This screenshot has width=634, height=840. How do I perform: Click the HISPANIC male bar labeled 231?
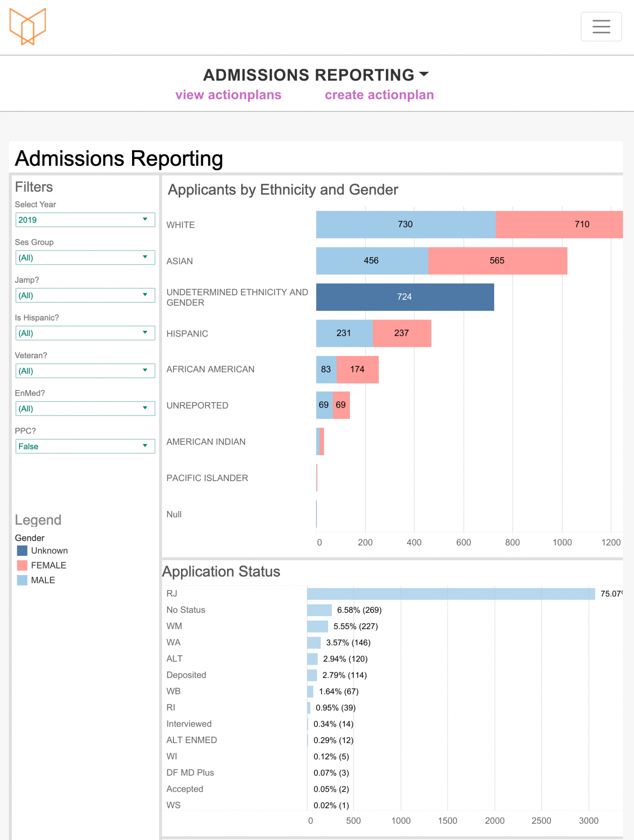pos(344,333)
